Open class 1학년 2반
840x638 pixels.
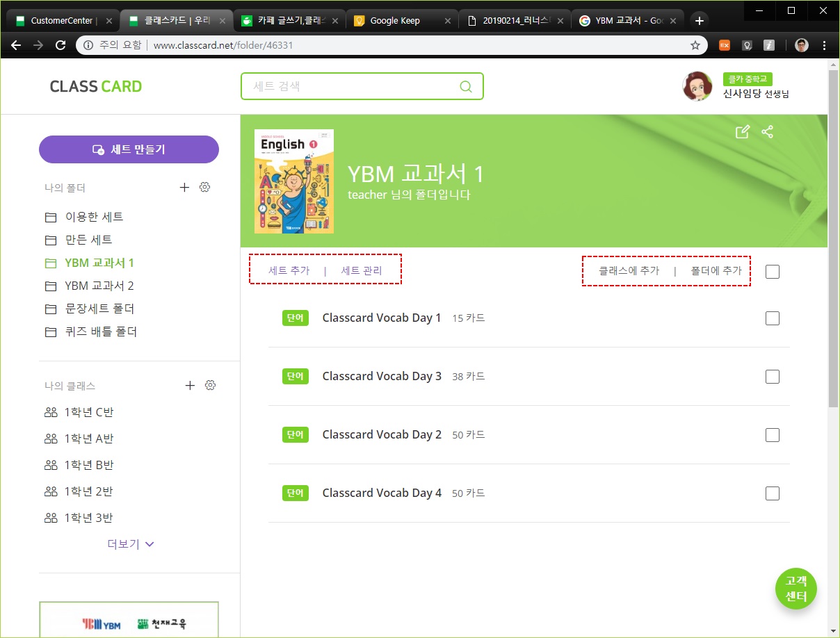point(79,491)
